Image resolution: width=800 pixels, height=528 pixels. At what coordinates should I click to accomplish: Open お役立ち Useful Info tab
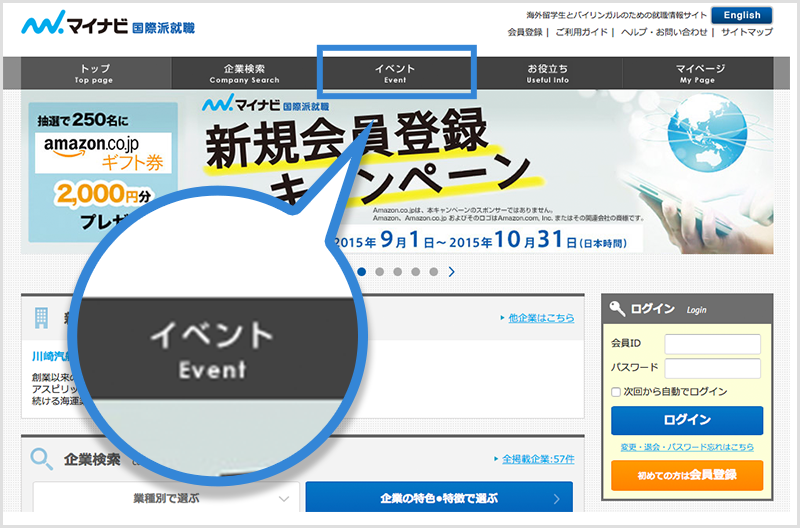[x=547, y=73]
